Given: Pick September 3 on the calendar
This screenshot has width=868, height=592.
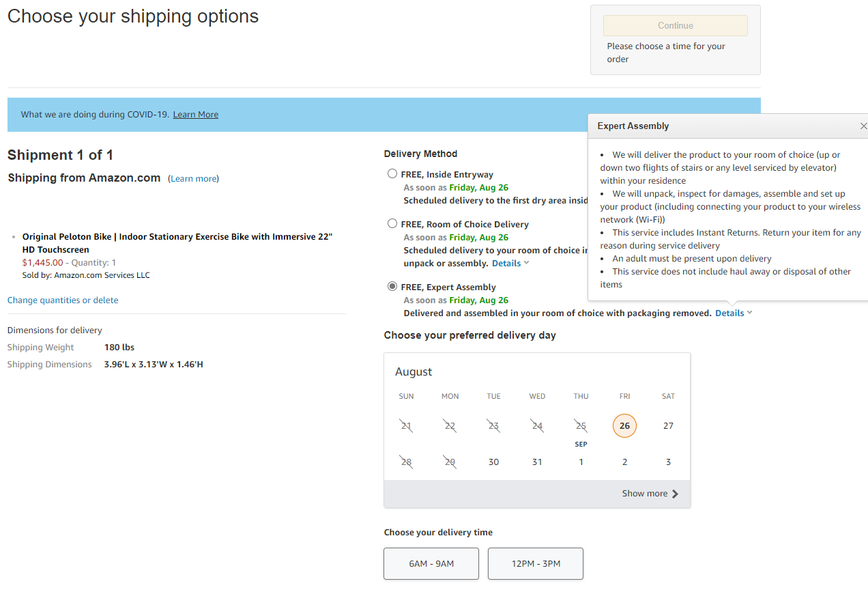Looking at the screenshot, I should pyautogui.click(x=668, y=462).
